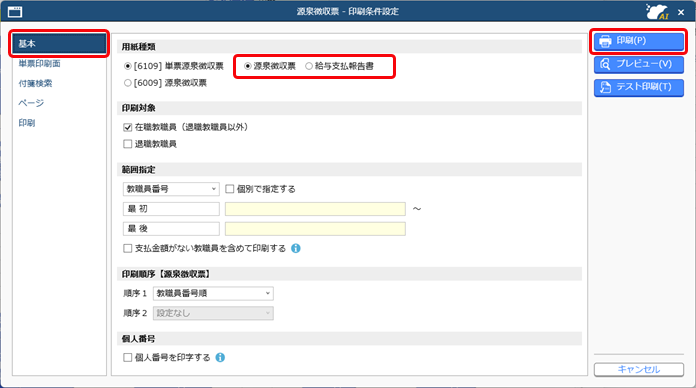Click the 印刷順序【源泉徴収票】 heading
The image size is (696, 388).
click(166, 274)
